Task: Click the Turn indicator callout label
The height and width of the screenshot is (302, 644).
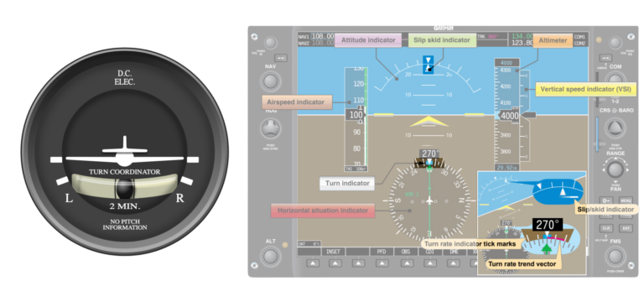Action: pos(347,183)
